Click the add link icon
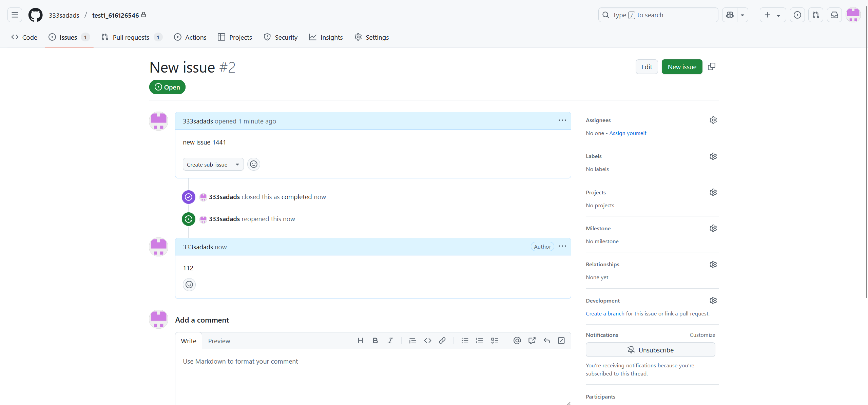This screenshot has height=405, width=868. (442, 341)
